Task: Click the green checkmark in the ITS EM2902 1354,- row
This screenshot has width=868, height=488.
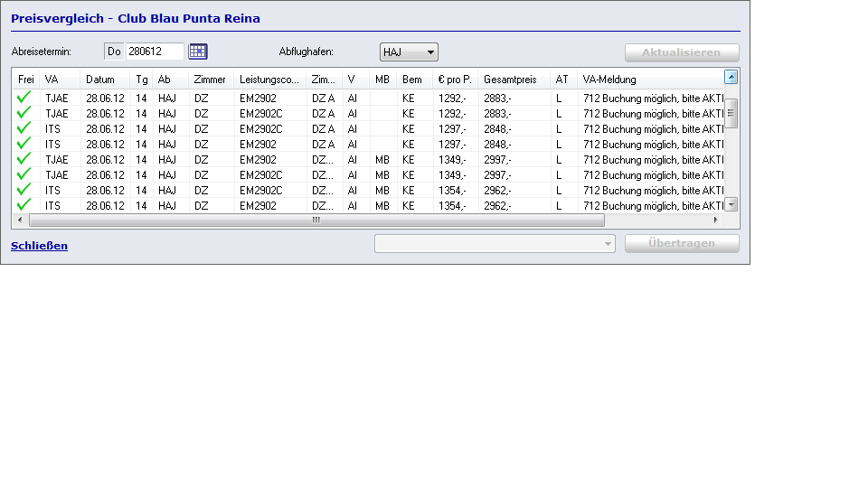Action: (x=24, y=205)
